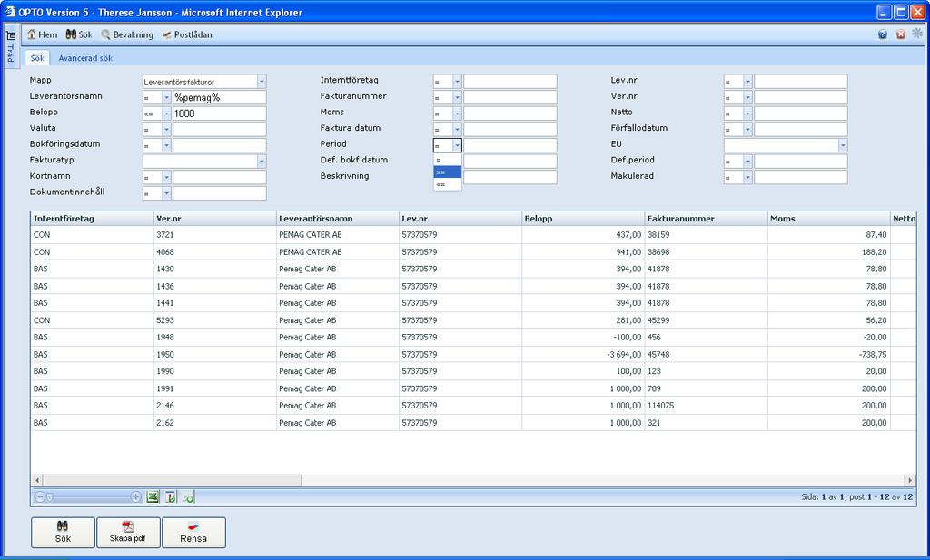Screen dimensions: 930x560
Task: Click Ver.nr cell 2162
Action: (214, 423)
